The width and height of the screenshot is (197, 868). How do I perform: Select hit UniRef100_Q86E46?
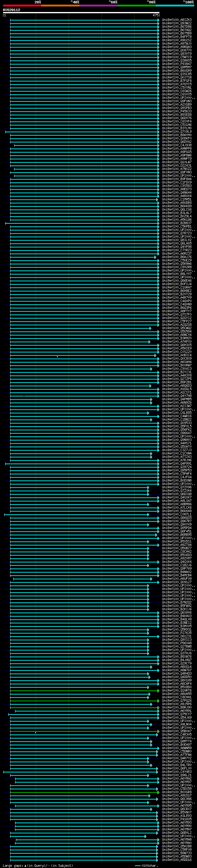(x=177, y=281)
